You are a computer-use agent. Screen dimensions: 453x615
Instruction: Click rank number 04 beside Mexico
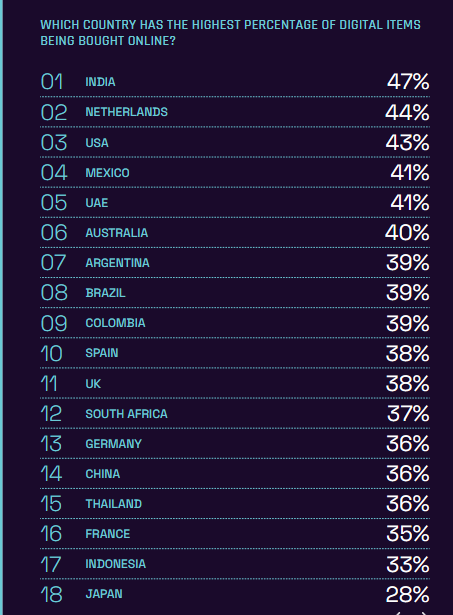pos(54,173)
